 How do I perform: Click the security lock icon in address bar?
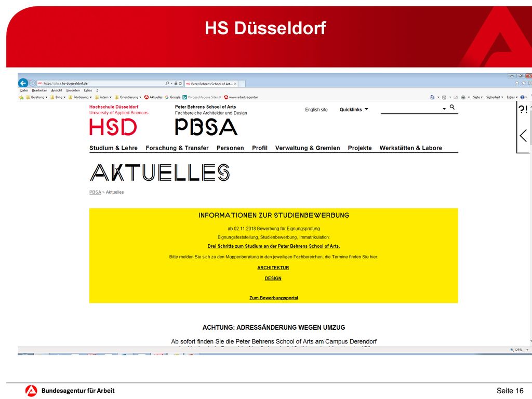(x=176, y=83)
